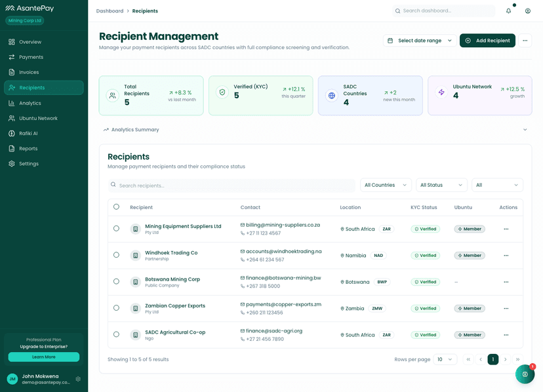543x392 pixels.
Task: Click the Search recipients input field
Action: [230, 185]
